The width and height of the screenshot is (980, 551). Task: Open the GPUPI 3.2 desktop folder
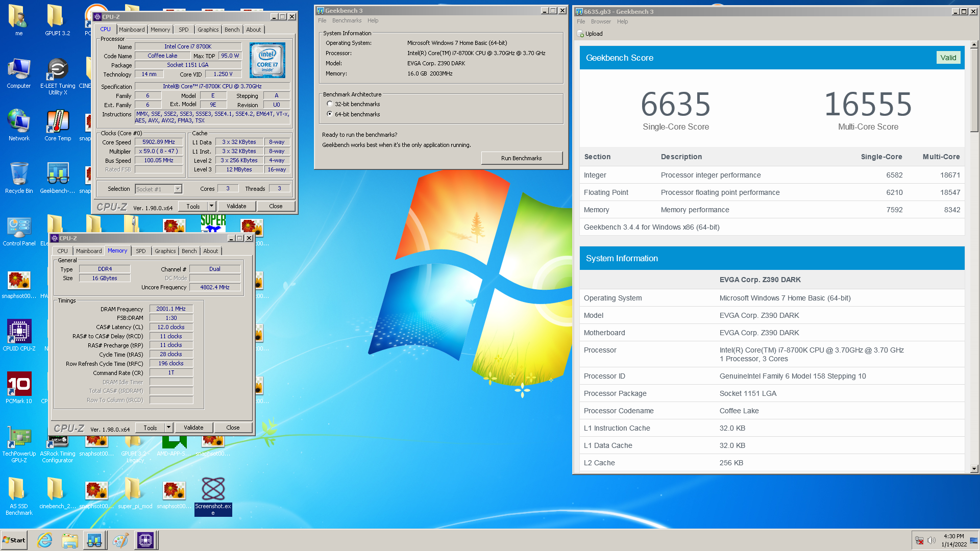pyautogui.click(x=57, y=20)
